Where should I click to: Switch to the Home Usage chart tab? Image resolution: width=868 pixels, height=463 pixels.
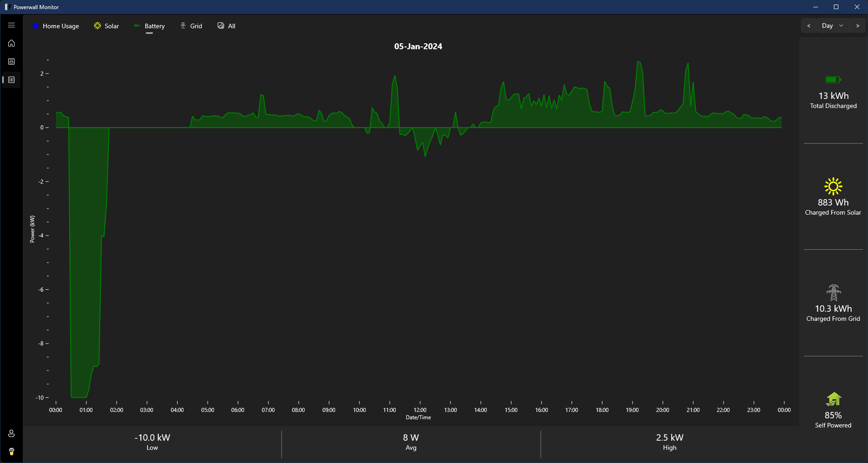[x=56, y=26]
